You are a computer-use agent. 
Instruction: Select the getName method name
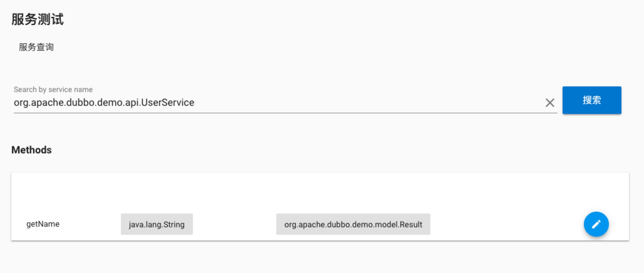[43, 224]
